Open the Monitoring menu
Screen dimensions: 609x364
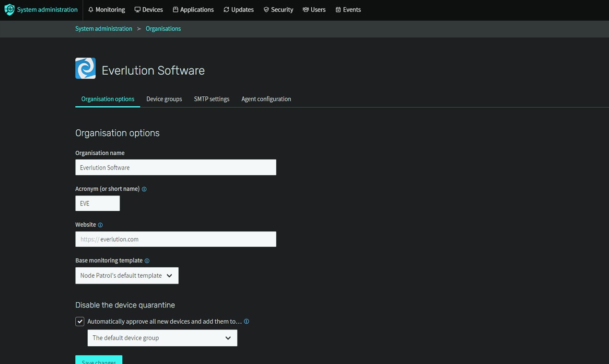(106, 10)
